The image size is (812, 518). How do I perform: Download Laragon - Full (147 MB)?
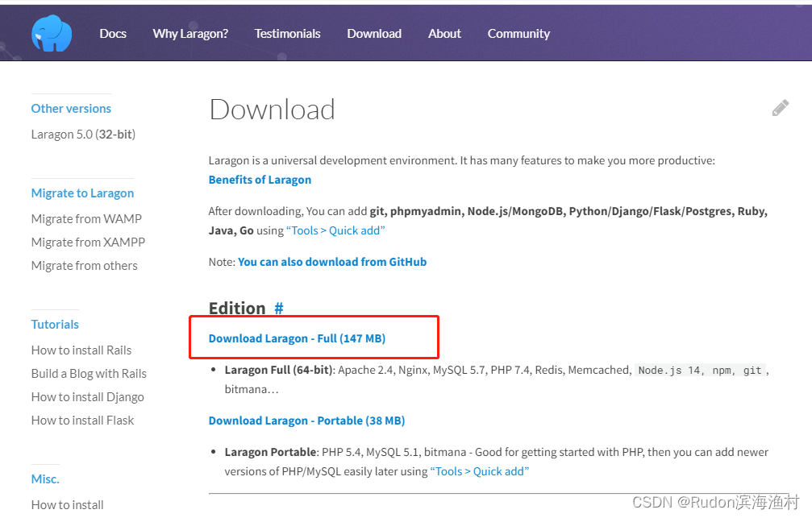pyautogui.click(x=298, y=338)
